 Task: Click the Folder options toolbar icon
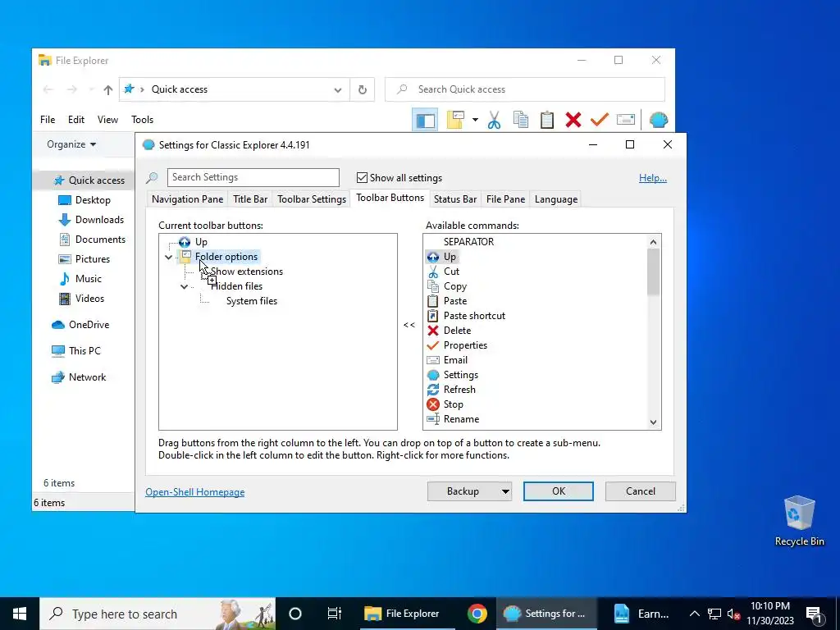click(x=455, y=120)
